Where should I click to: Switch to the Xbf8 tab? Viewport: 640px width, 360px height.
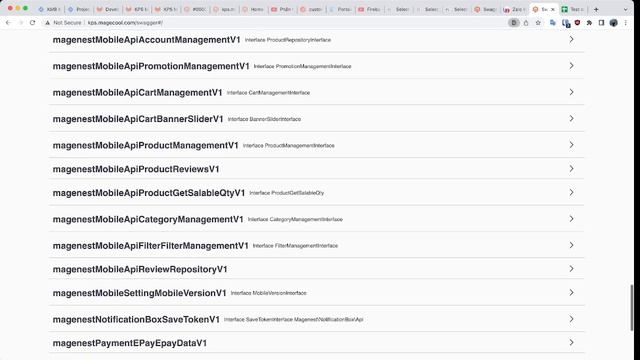(49, 9)
